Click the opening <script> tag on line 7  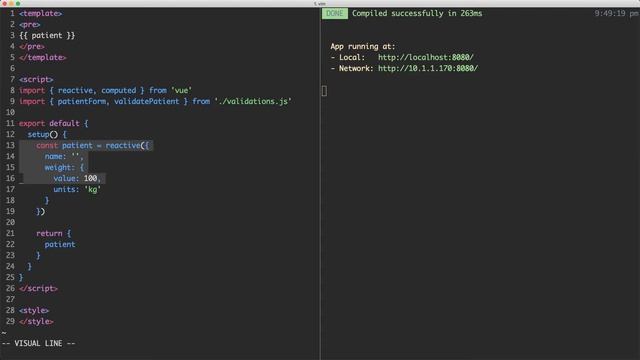pos(36,80)
